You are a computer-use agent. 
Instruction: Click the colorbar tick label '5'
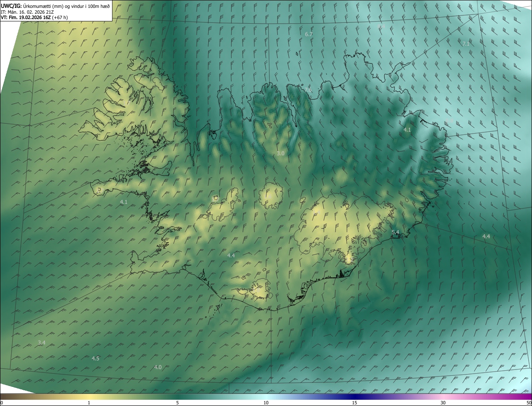177,403
